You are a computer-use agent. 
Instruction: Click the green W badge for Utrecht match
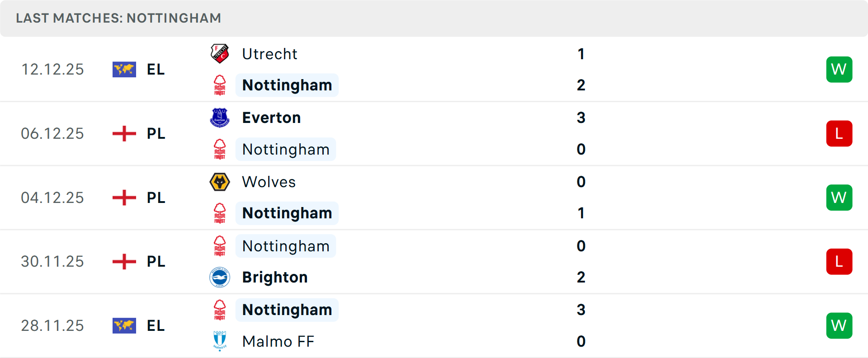point(839,69)
